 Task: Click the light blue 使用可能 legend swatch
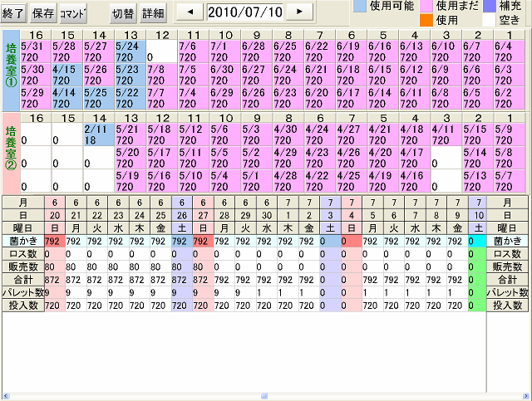tap(360, 6)
